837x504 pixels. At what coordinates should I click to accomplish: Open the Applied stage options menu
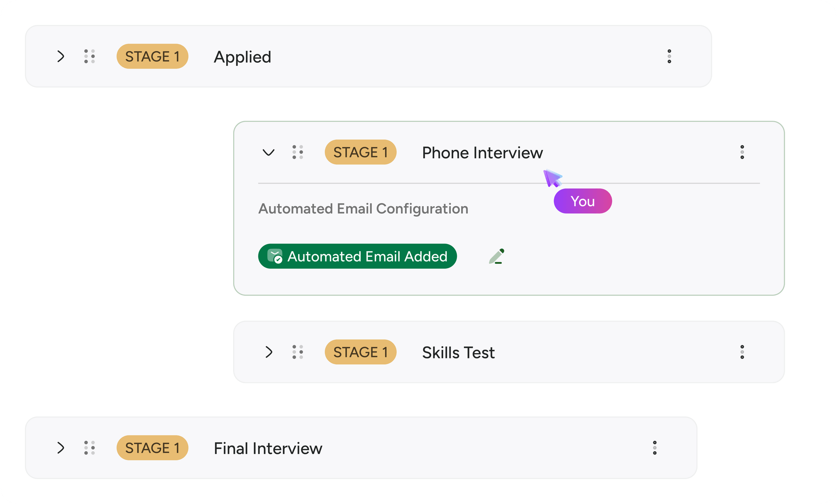click(669, 56)
